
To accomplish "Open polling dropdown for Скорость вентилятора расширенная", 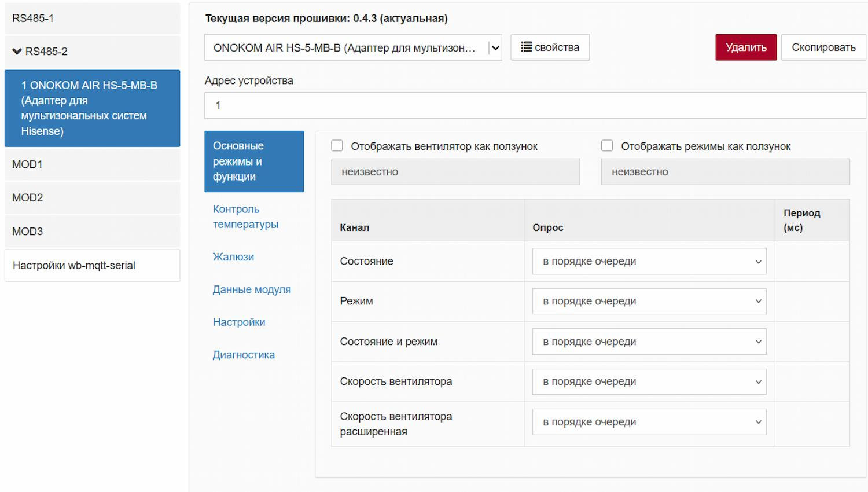I will [649, 422].
